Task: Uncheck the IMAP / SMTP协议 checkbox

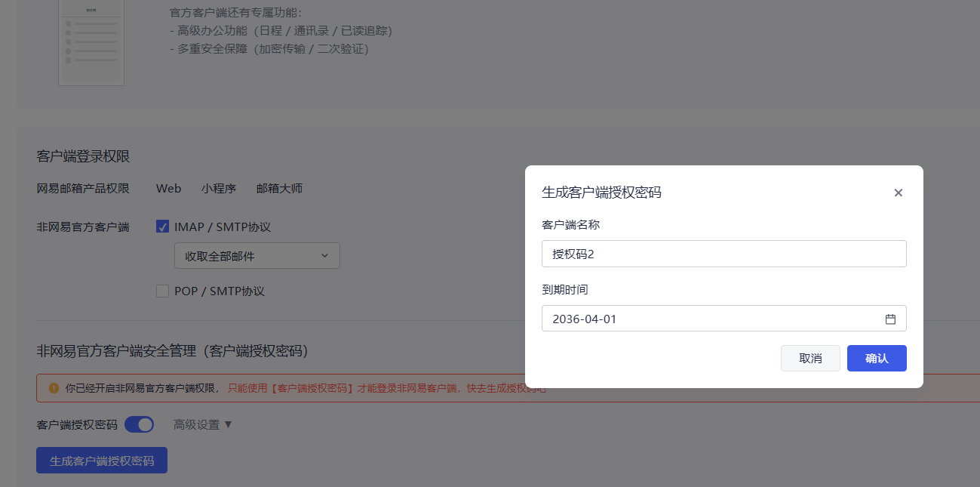Action: (x=162, y=226)
